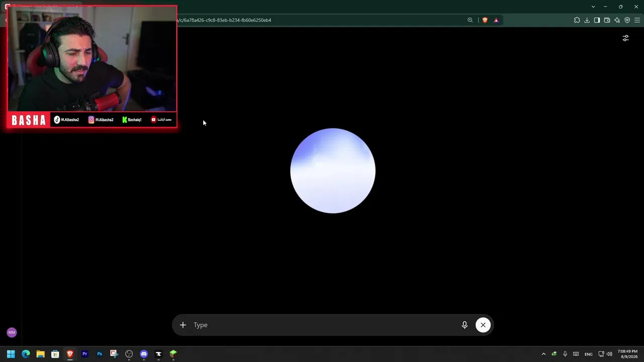
Task: Open the volume speaker tray icon
Action: tap(609, 354)
